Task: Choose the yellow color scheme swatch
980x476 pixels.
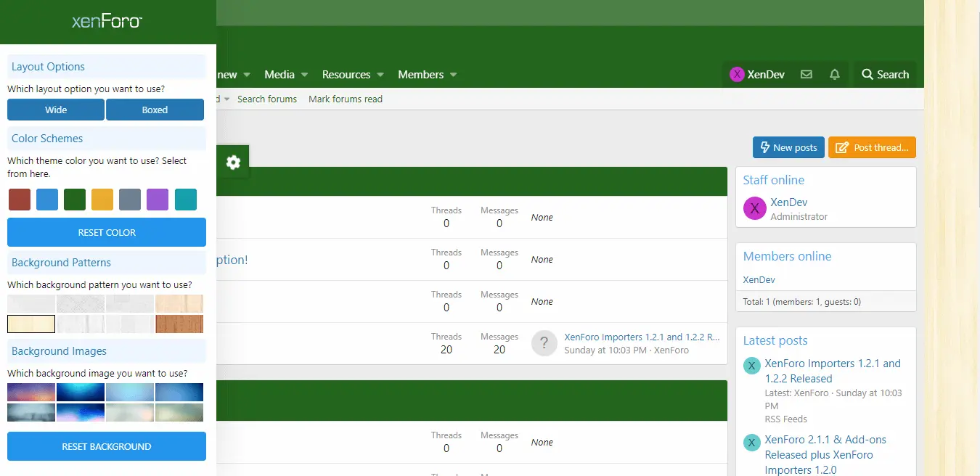Action: pos(102,200)
